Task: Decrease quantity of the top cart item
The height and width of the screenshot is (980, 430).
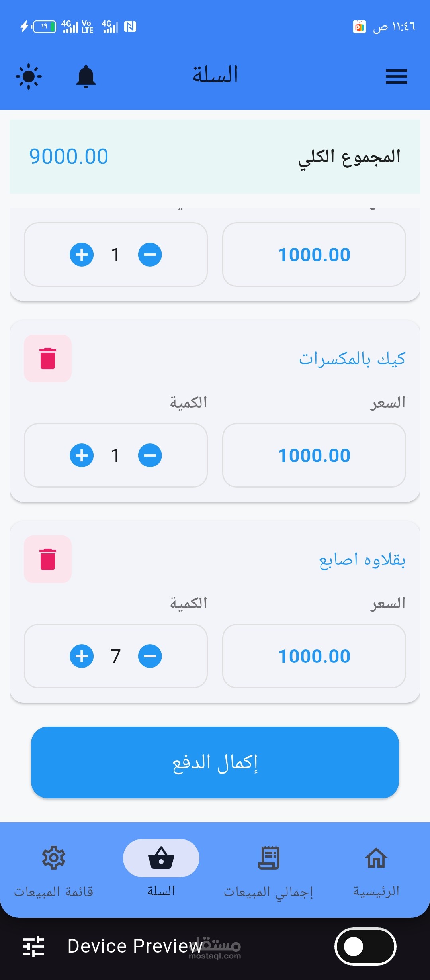Action: pyautogui.click(x=150, y=255)
